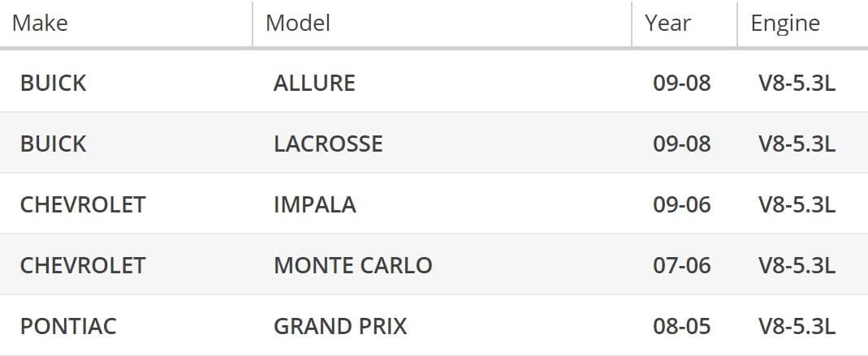Select the 09-06 year cell
Image resolution: width=868 pixels, height=356 pixels.
681,204
